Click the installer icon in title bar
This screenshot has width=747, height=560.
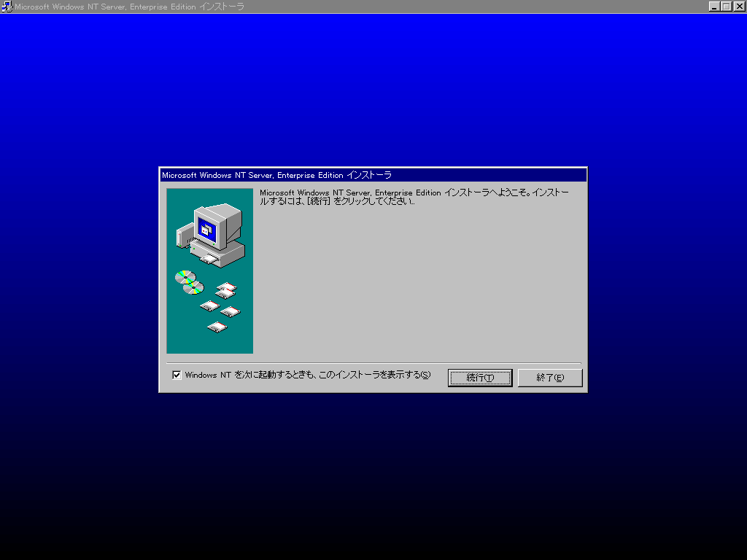pyautogui.click(x=7, y=7)
